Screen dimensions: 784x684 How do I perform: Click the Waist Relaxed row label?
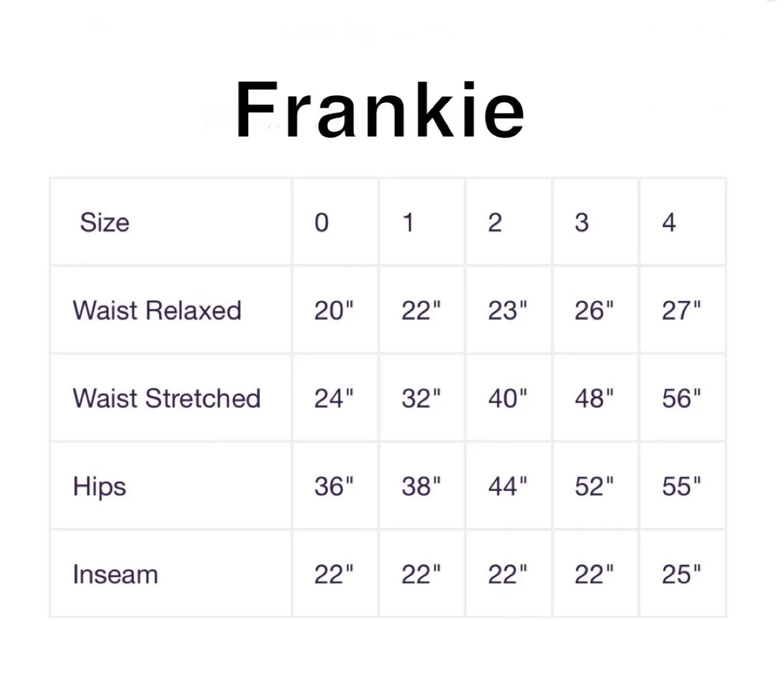coord(157,310)
